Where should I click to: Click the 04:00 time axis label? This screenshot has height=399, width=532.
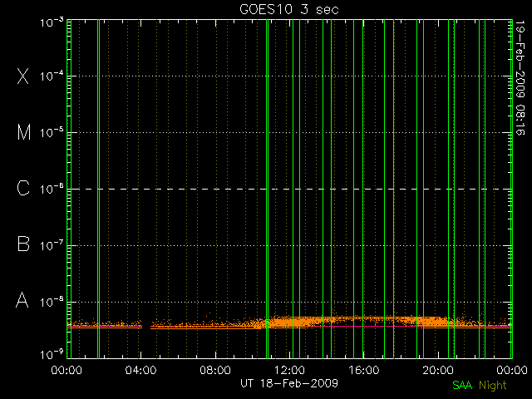pyautogui.click(x=140, y=370)
